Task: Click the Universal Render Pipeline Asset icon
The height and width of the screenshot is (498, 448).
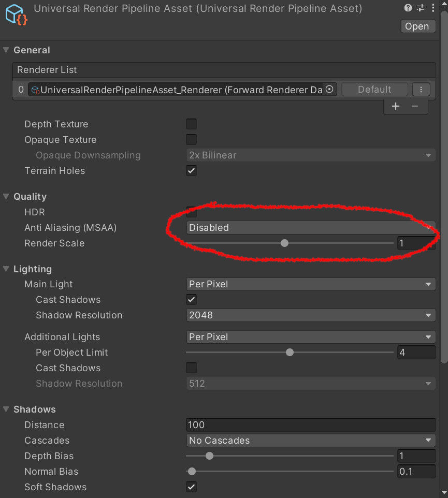Action: (16, 14)
